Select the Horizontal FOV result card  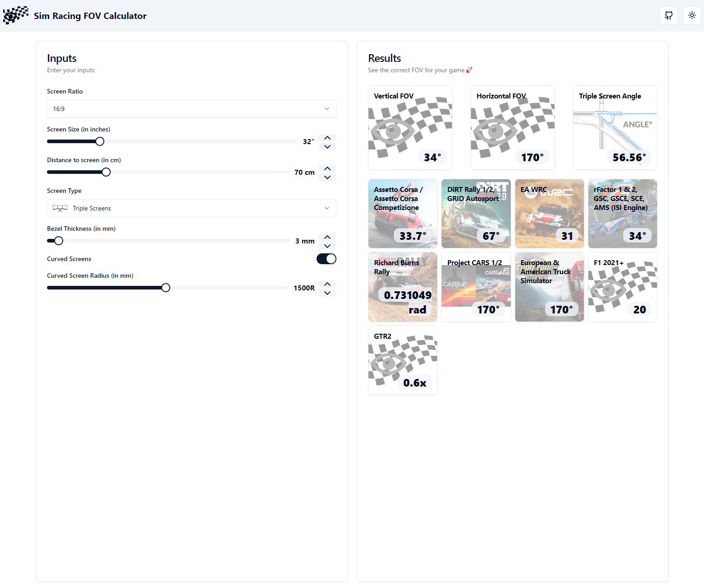click(513, 127)
